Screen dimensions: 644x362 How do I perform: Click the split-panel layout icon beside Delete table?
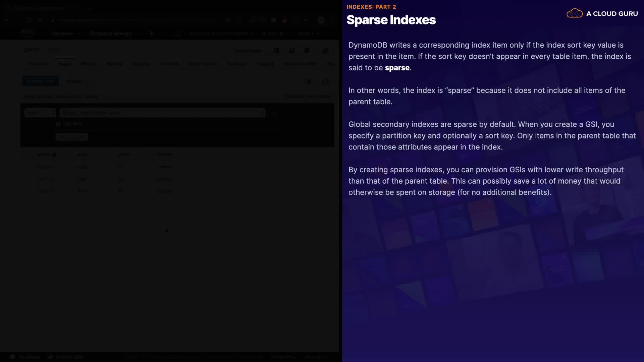(x=276, y=51)
